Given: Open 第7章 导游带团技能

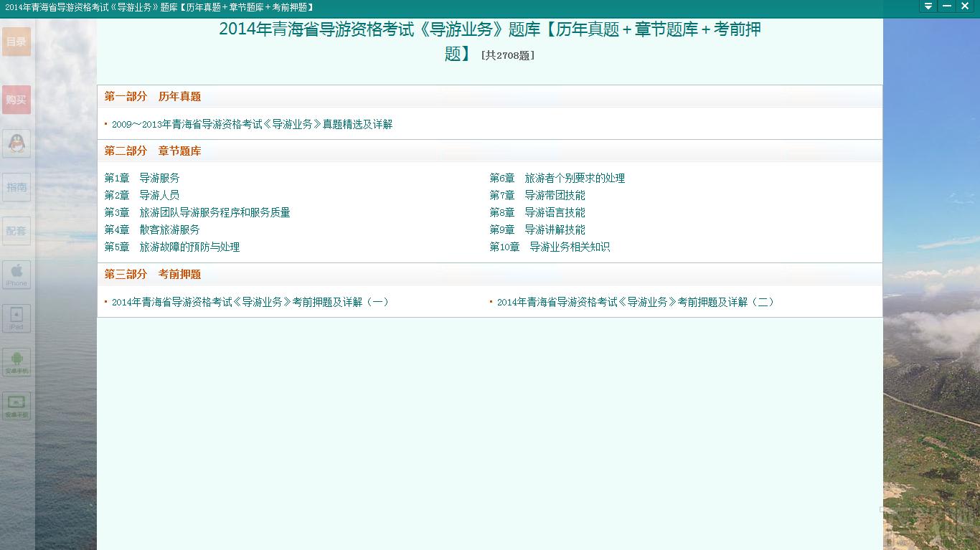Looking at the screenshot, I should pyautogui.click(x=537, y=195).
